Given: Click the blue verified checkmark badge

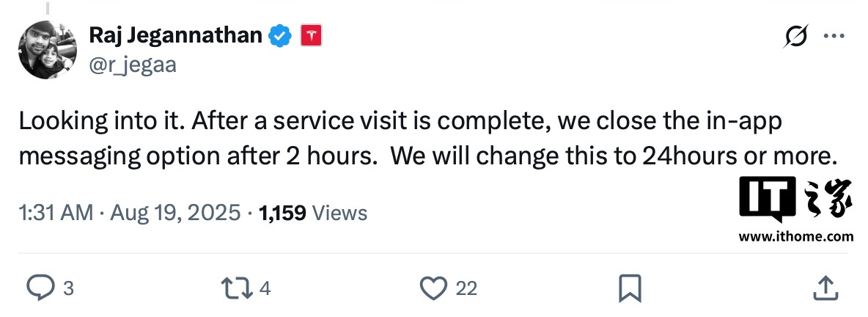Looking at the screenshot, I should click(281, 34).
